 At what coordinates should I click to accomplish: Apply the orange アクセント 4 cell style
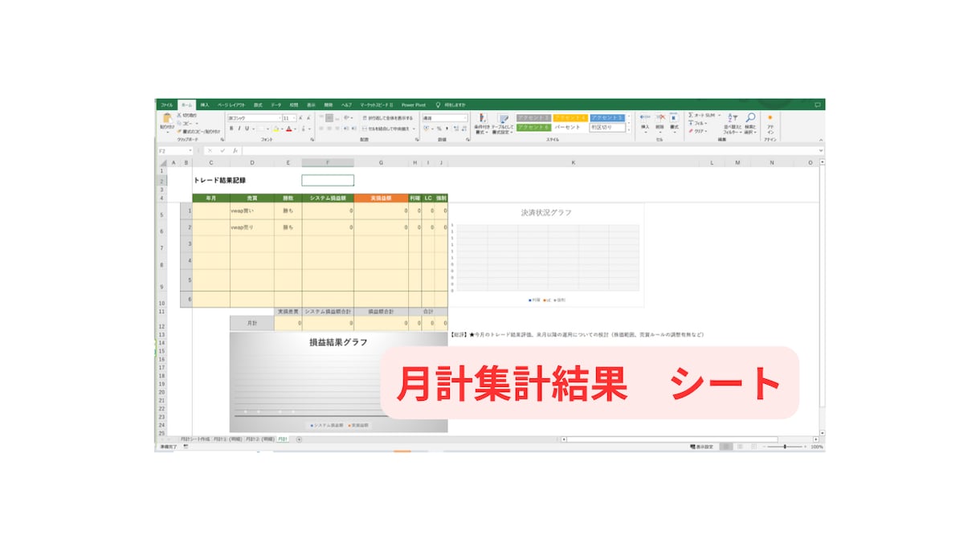pos(570,117)
